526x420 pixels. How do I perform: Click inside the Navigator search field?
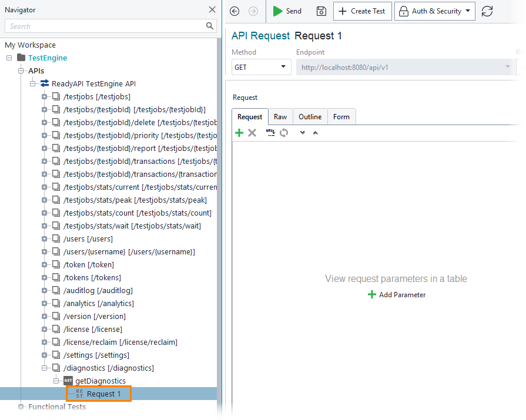point(106,27)
